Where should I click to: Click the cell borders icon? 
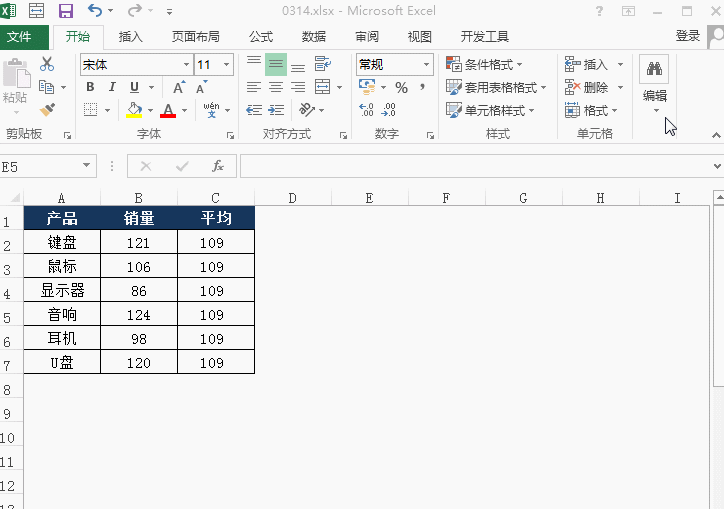tap(90, 110)
